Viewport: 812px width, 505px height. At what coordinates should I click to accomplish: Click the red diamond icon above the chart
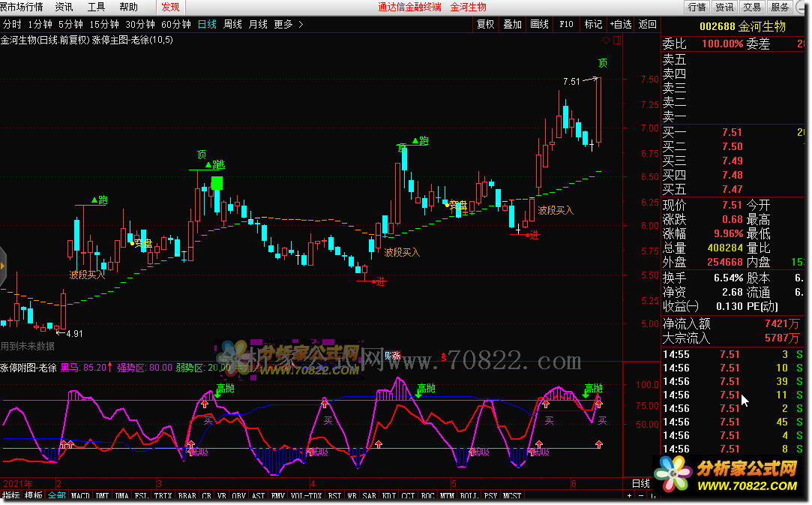point(606,40)
